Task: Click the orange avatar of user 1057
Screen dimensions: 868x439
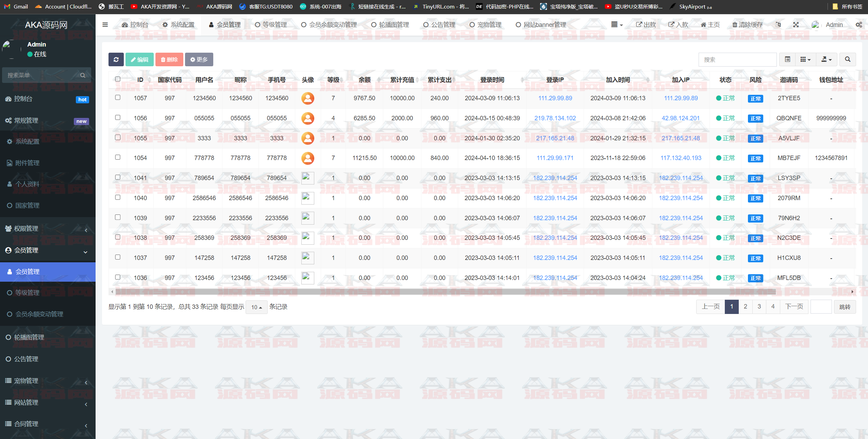Action: [307, 98]
